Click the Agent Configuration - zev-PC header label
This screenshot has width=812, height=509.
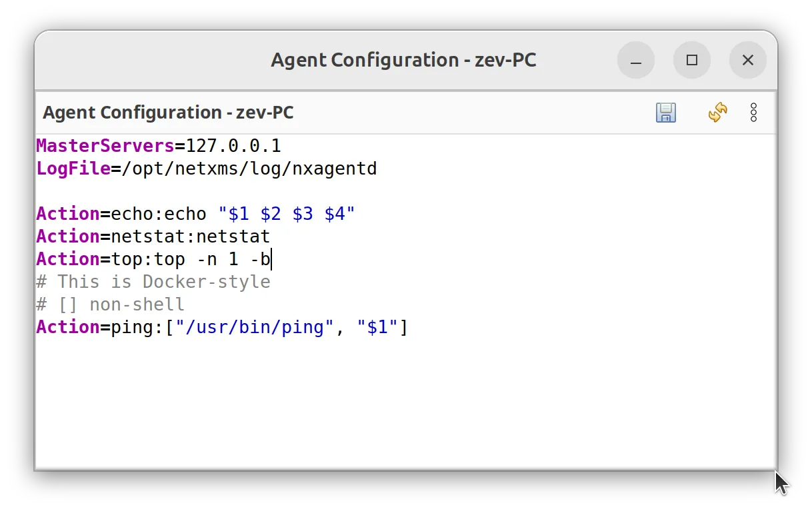coord(168,113)
